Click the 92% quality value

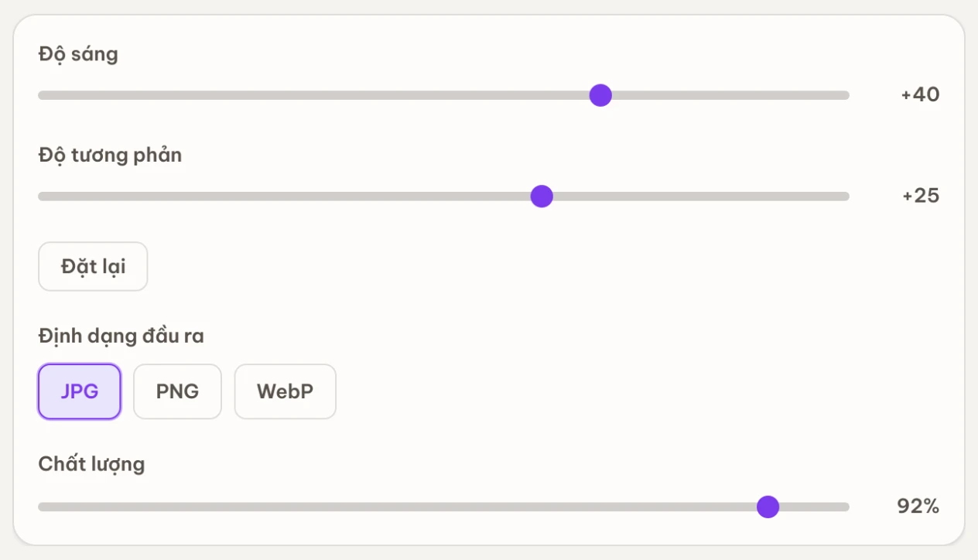click(918, 507)
